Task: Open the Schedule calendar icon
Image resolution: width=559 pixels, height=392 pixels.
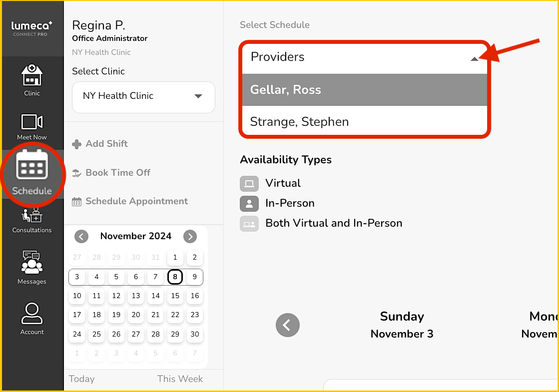Action: pos(32,166)
